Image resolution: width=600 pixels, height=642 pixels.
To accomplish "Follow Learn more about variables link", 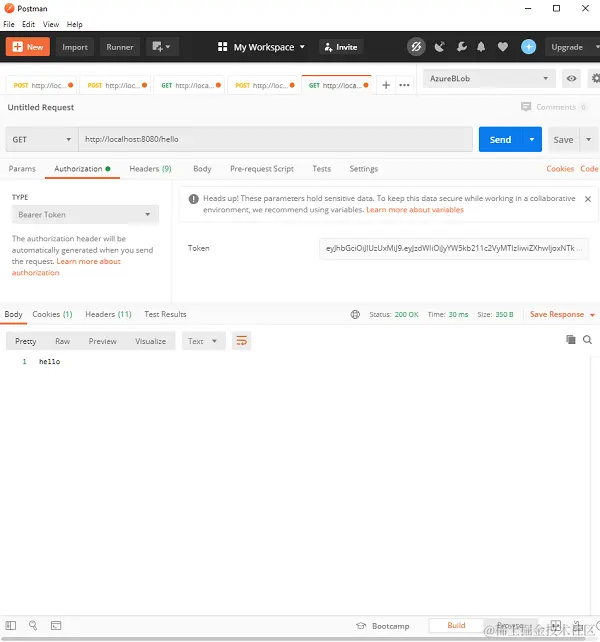I will [x=414, y=210].
